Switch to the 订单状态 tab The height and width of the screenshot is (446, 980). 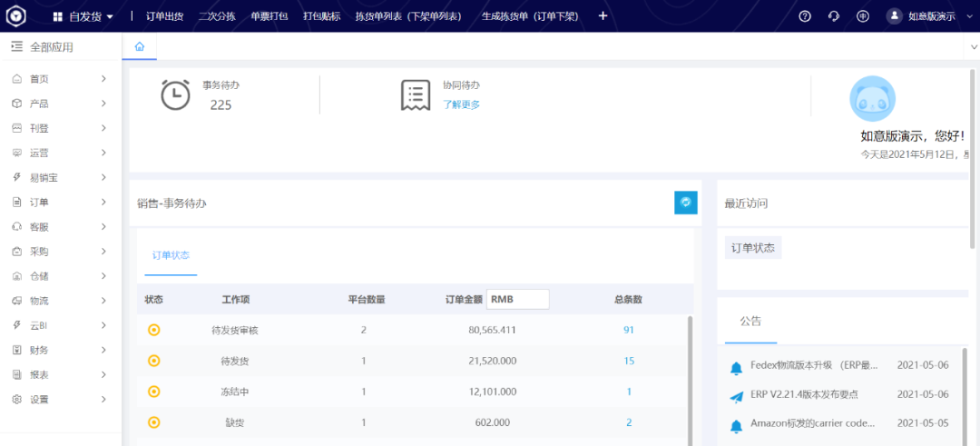tap(171, 255)
